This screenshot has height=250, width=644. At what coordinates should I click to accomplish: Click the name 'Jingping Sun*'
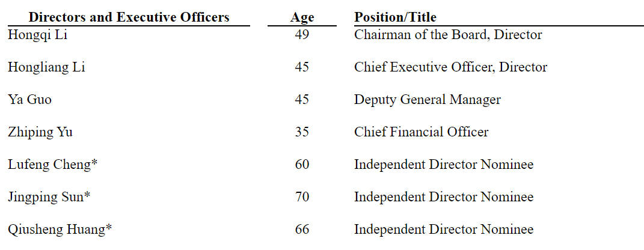pos(49,198)
